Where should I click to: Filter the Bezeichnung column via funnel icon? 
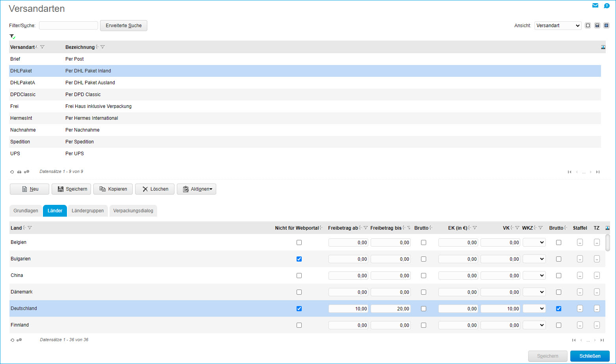103,47
